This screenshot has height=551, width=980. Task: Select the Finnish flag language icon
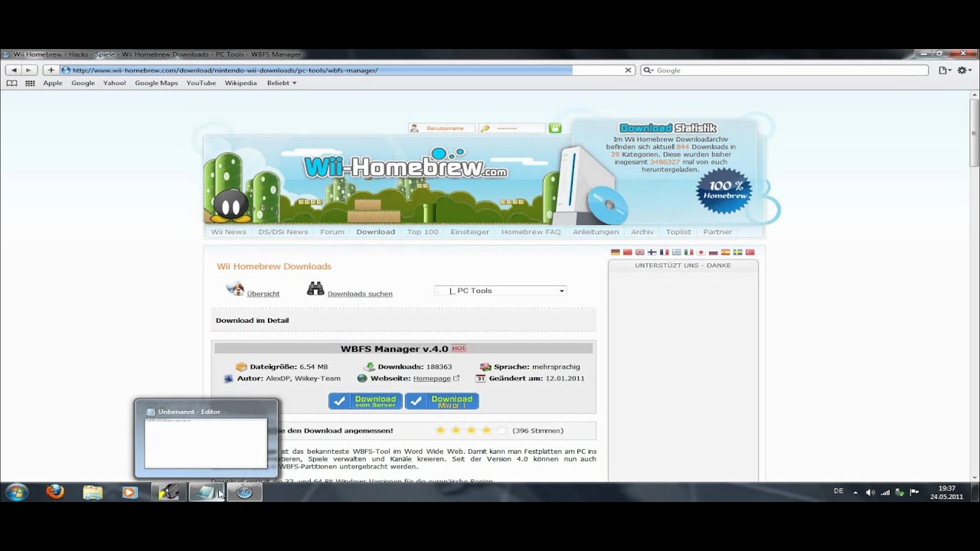(x=652, y=252)
